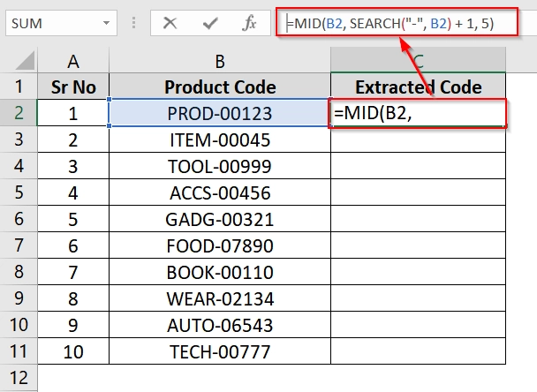Select row 7 header
Screen dimensions: 537x392
coord(19,245)
